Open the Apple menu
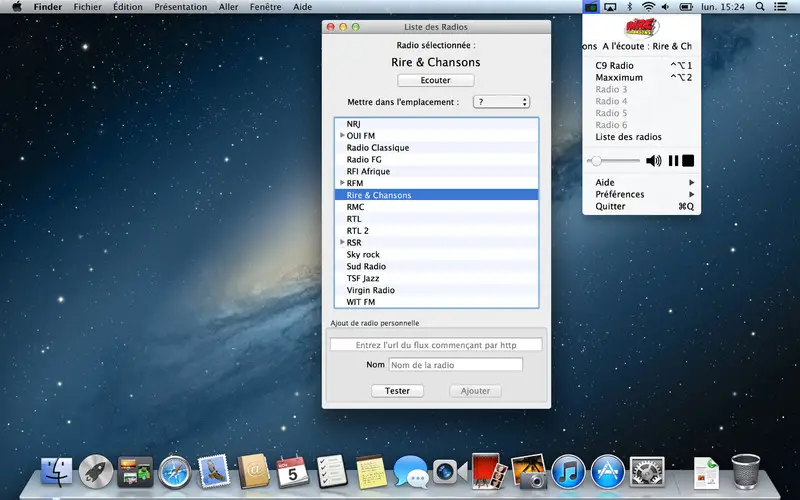800x500 pixels. [17, 7]
